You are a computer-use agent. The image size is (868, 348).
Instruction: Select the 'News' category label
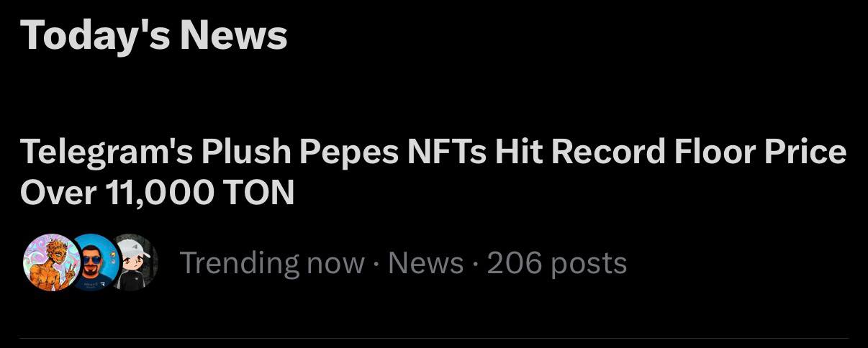(x=426, y=263)
